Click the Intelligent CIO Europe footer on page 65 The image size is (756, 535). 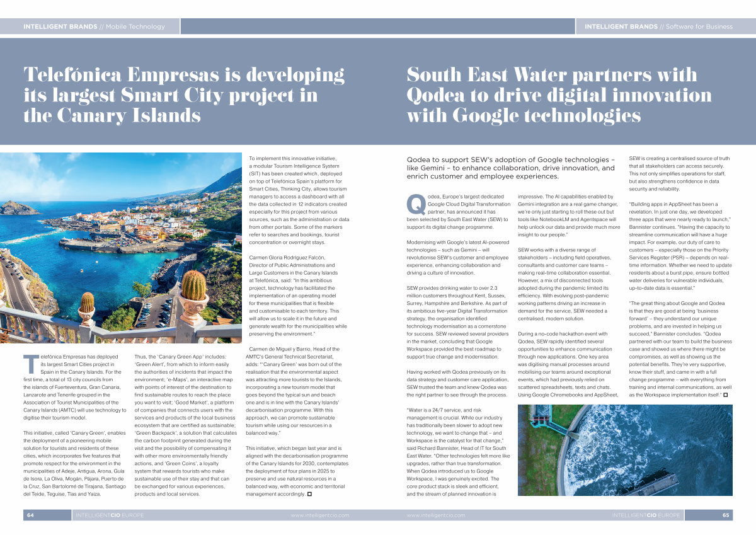(x=646, y=515)
